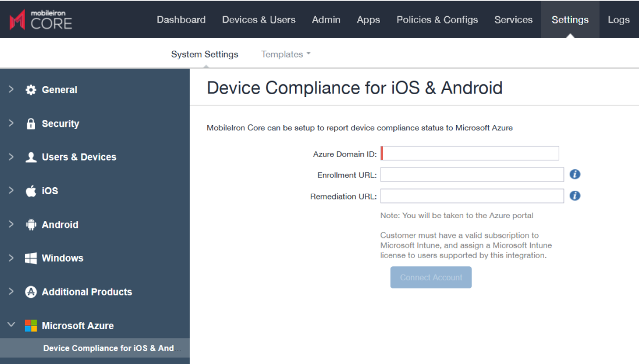This screenshot has height=364, width=639.
Task: Open the Logs menu
Action: 619,20
